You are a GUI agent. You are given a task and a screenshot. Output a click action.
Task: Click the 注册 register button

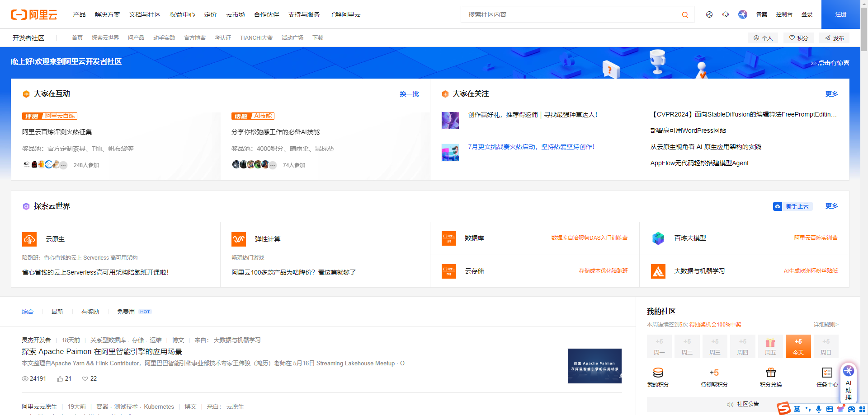coord(841,14)
